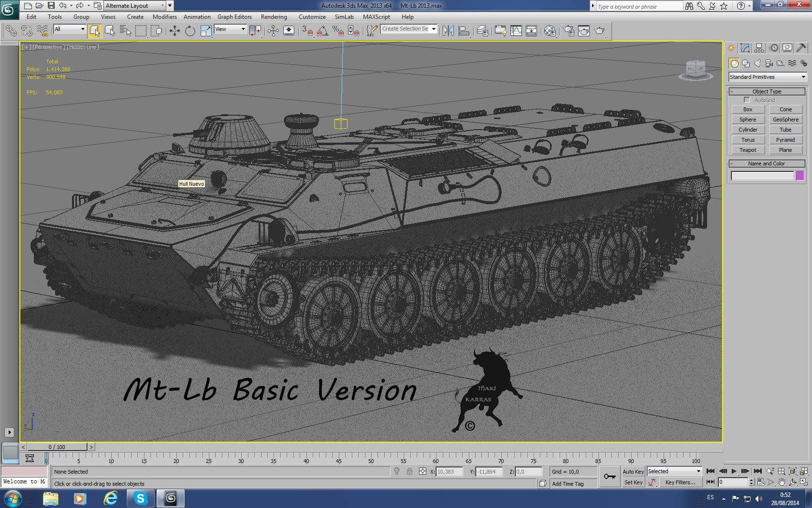The width and height of the screenshot is (812, 508).
Task: Click the Teapot creation button
Action: (x=748, y=150)
